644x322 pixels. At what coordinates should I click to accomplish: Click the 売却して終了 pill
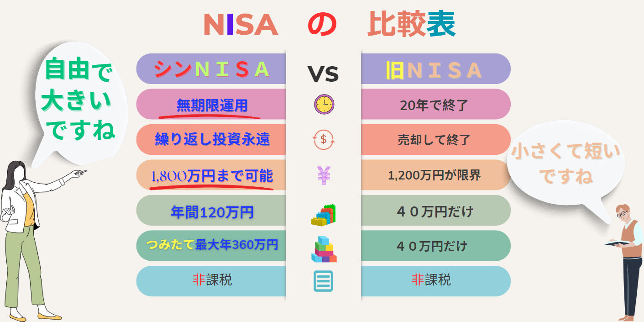[x=435, y=140]
